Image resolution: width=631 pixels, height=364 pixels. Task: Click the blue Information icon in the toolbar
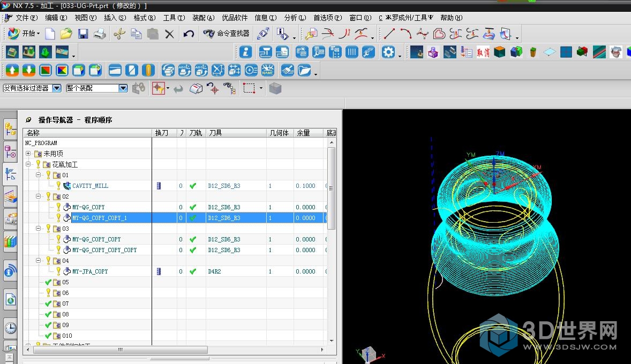245,52
